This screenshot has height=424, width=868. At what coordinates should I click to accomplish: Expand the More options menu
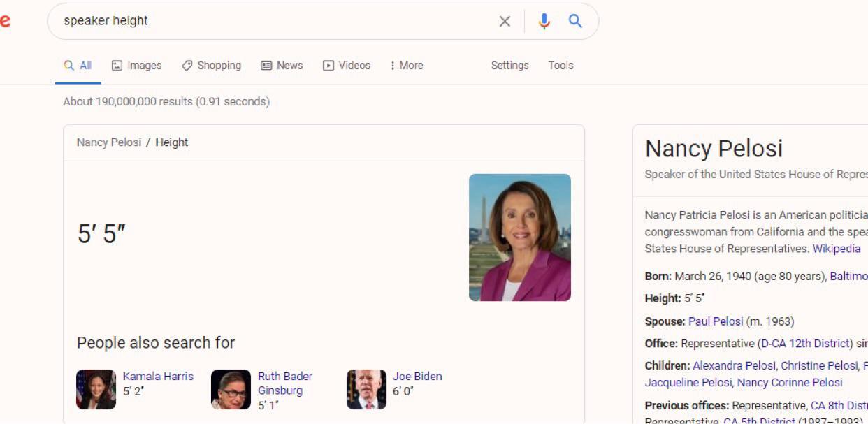406,65
